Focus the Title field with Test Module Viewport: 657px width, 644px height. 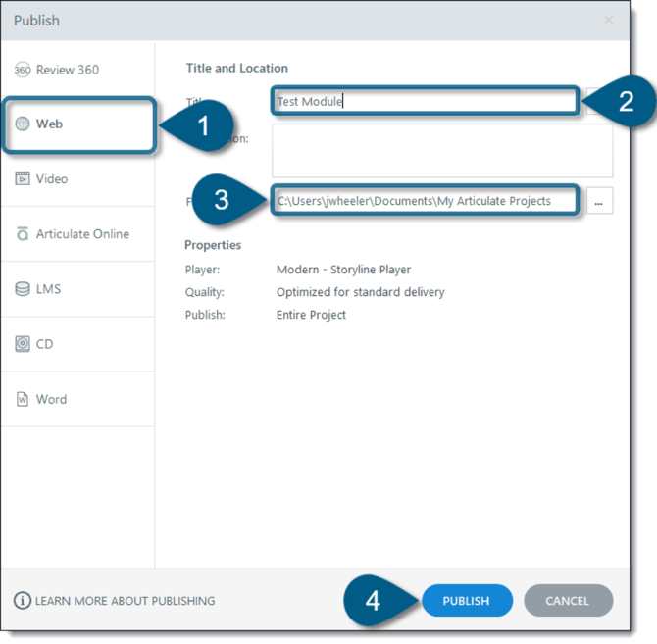[x=426, y=101]
